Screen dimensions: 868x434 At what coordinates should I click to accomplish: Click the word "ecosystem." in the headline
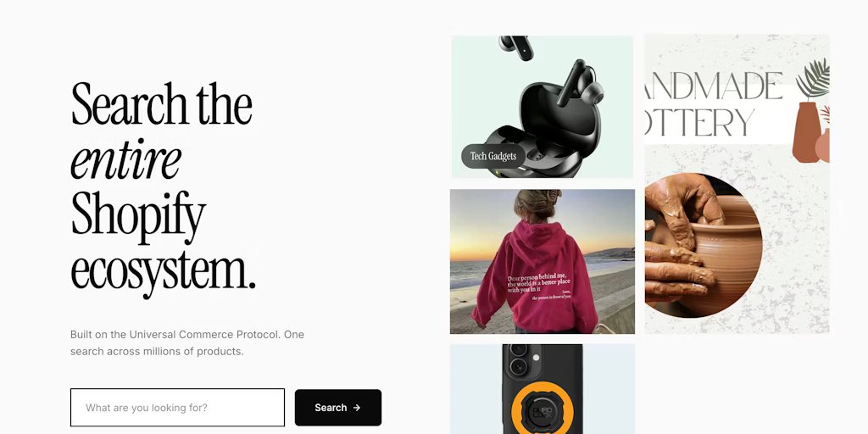click(164, 271)
